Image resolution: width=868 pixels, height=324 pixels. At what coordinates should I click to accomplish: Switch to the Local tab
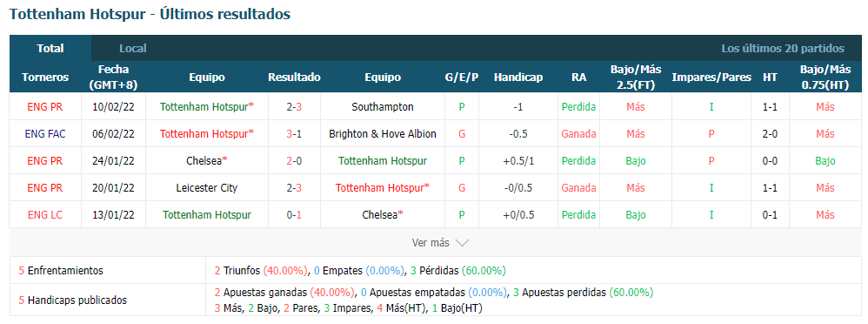pos(133,48)
